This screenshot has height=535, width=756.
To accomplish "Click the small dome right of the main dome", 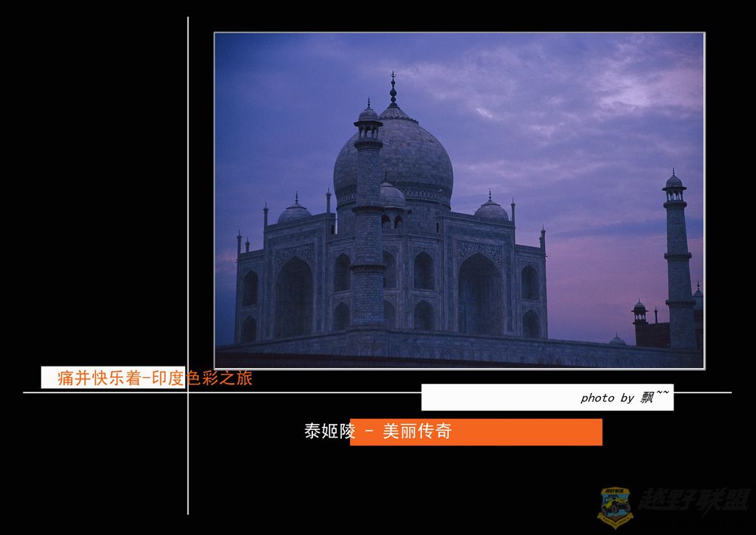I will coord(491,209).
